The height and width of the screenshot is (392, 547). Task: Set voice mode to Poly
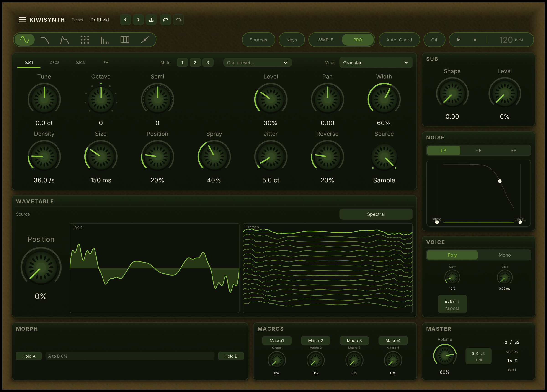(452, 255)
